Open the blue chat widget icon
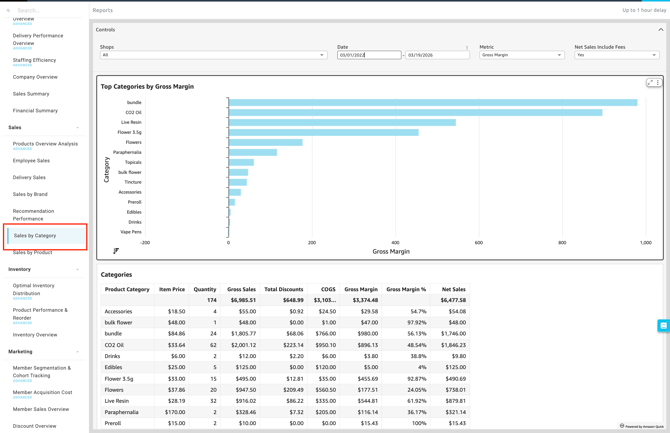Image resolution: width=670 pixels, height=433 pixels. (x=663, y=326)
